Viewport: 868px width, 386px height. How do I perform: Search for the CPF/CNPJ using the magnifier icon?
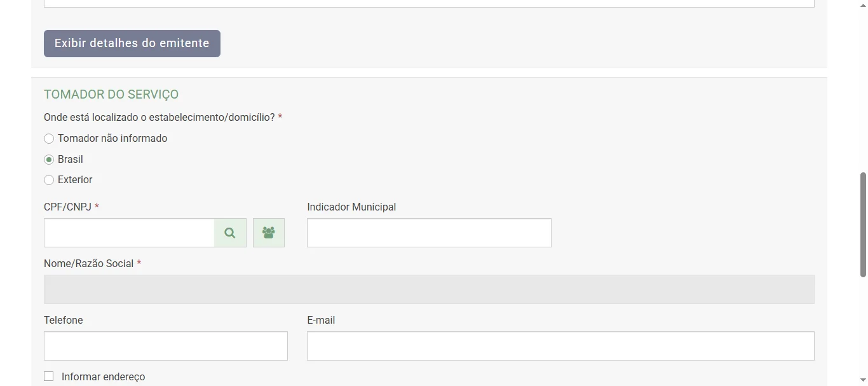click(229, 233)
